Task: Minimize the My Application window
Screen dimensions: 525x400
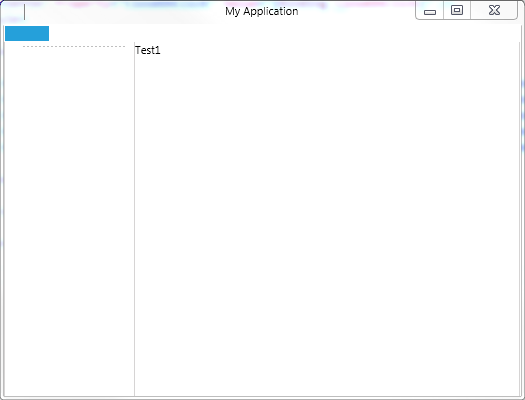Action: pyautogui.click(x=430, y=11)
